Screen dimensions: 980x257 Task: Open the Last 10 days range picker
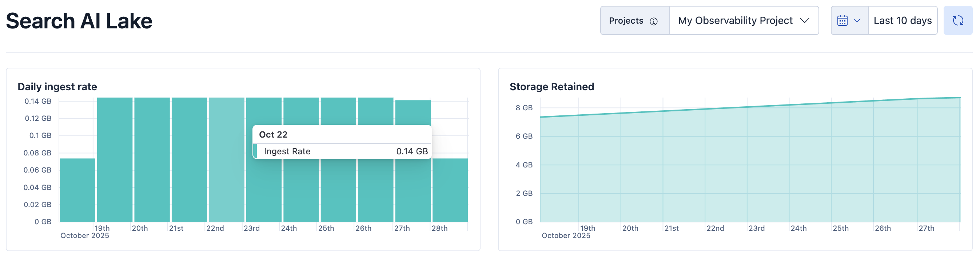tap(902, 20)
